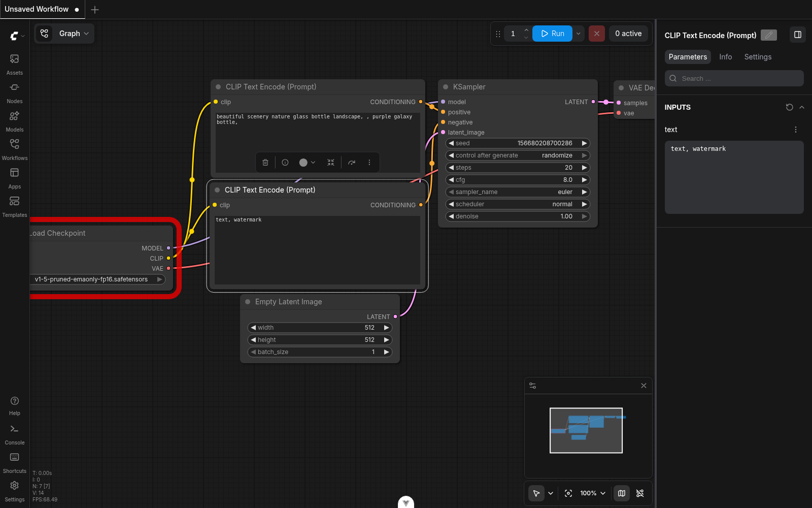Toggle link visibility in the canvas toolbar

pos(640,493)
